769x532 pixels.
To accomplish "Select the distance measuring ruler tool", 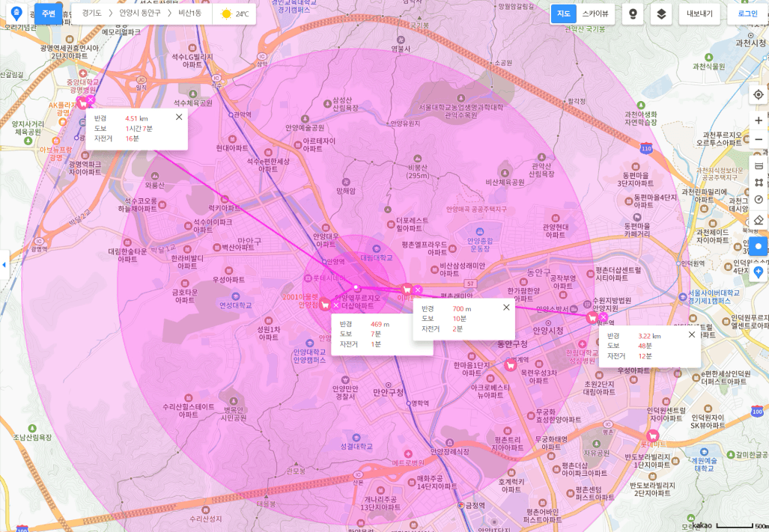I will click(x=759, y=165).
